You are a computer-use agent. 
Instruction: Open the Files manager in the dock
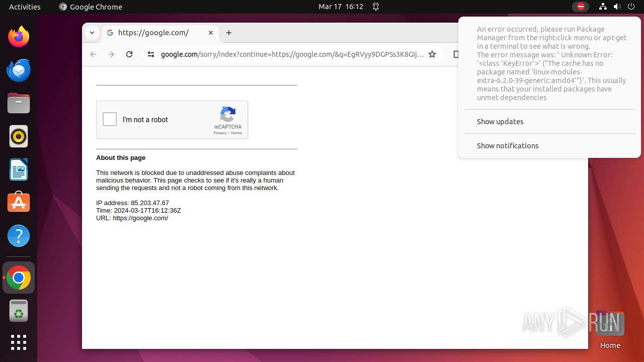click(19, 103)
